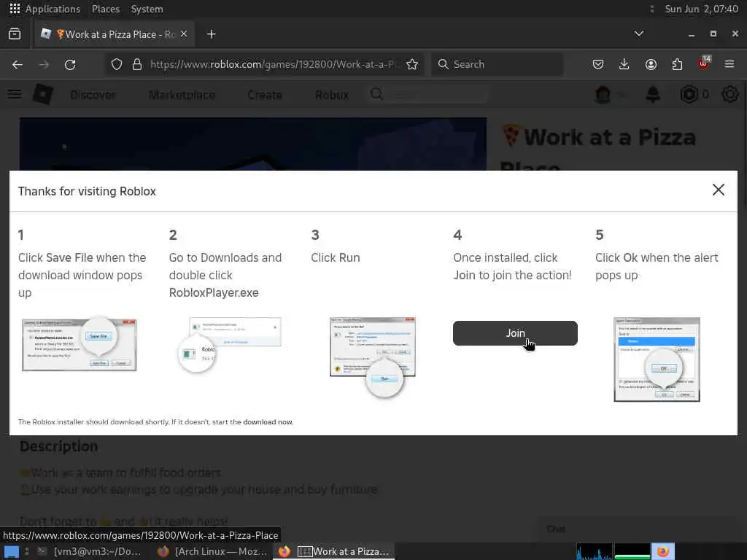Click the Run dialog thumbnail
747x560 pixels.
(x=373, y=356)
